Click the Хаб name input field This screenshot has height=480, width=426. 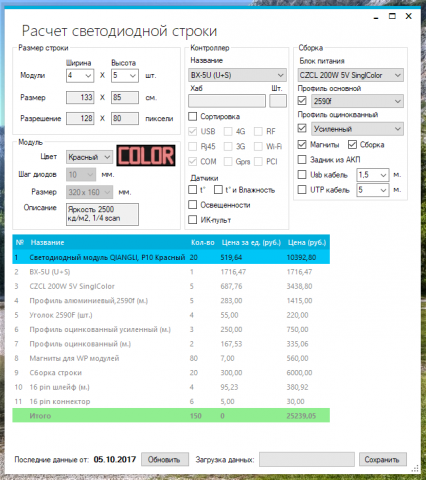point(227,101)
